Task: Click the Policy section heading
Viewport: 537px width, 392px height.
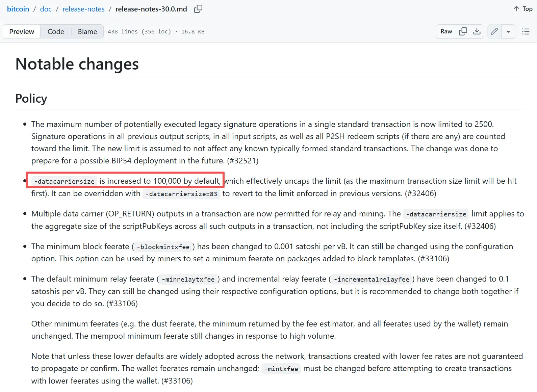Action: click(31, 98)
